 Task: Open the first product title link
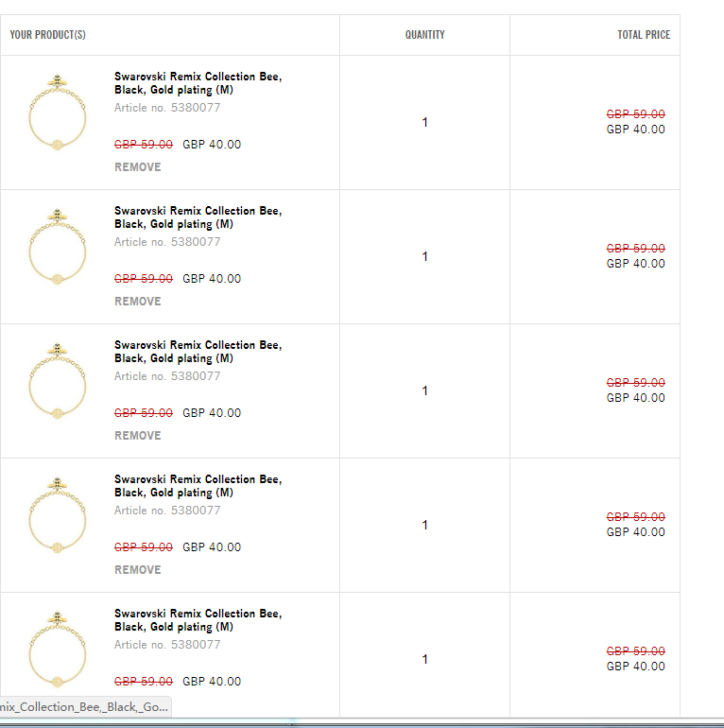point(198,83)
